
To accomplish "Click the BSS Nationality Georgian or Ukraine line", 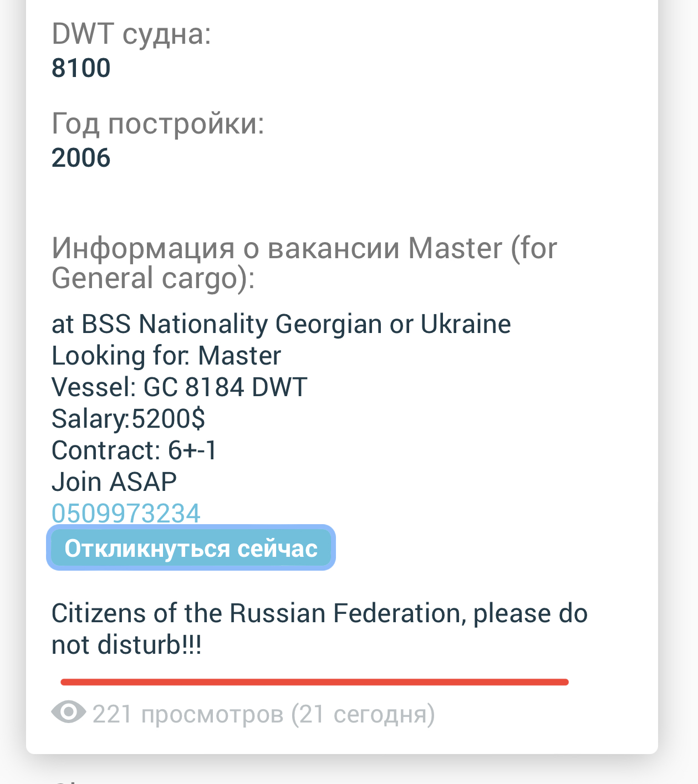I will coord(281,324).
